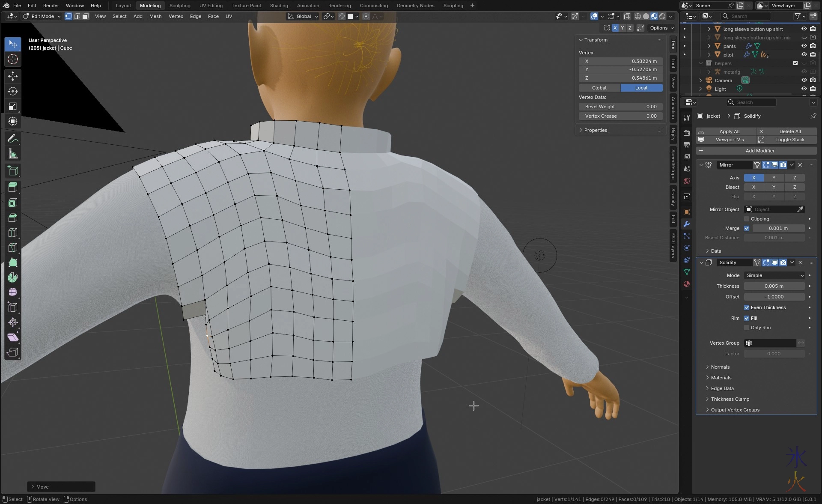Pick the Loop Cut tool
Image resolution: width=822 pixels, height=504 pixels.
tap(13, 233)
